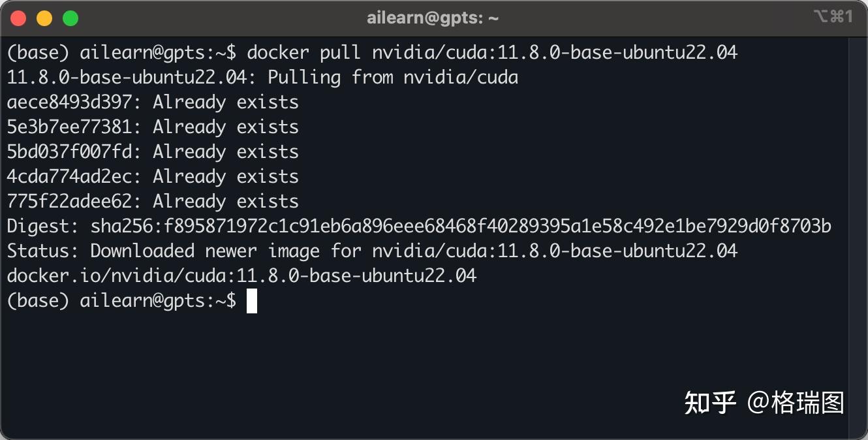Click the docker pull command text
This screenshot has height=440, width=868.
(x=492, y=52)
